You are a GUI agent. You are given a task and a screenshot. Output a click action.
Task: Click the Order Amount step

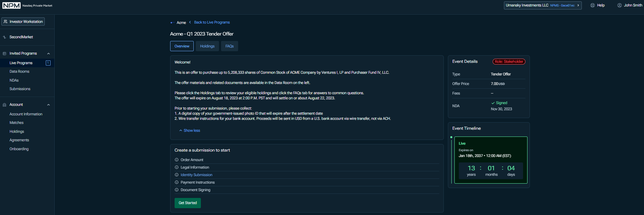click(192, 160)
